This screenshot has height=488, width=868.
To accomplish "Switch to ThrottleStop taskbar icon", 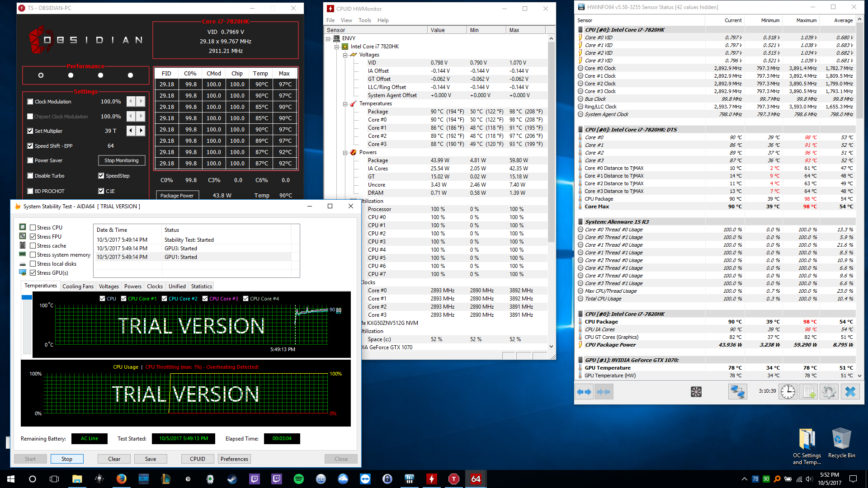I will point(454,479).
